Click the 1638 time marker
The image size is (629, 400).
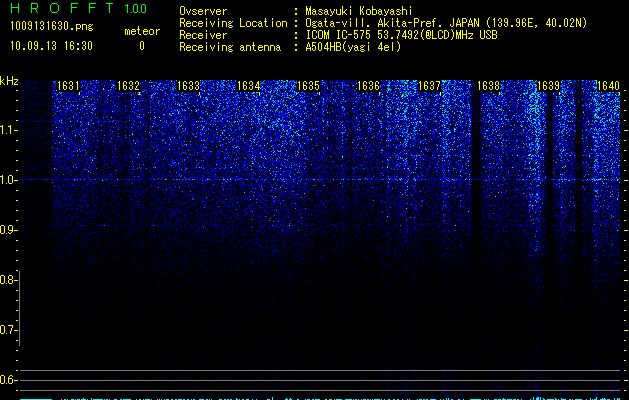(x=489, y=86)
